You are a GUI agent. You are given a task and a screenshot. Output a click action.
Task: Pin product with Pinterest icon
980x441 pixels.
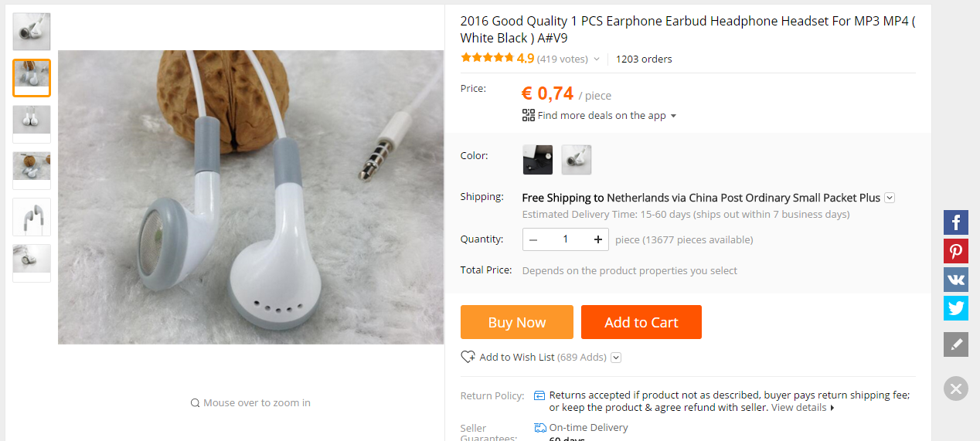point(956,251)
